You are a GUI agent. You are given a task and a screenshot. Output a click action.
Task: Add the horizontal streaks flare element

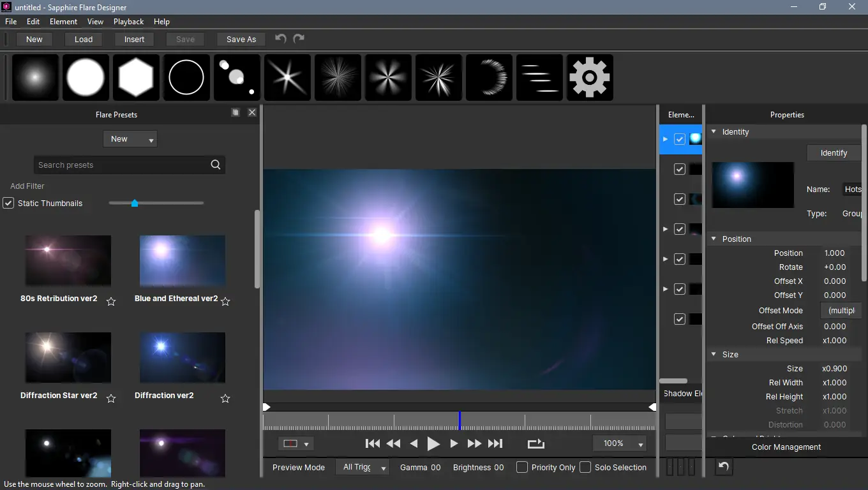click(x=539, y=77)
